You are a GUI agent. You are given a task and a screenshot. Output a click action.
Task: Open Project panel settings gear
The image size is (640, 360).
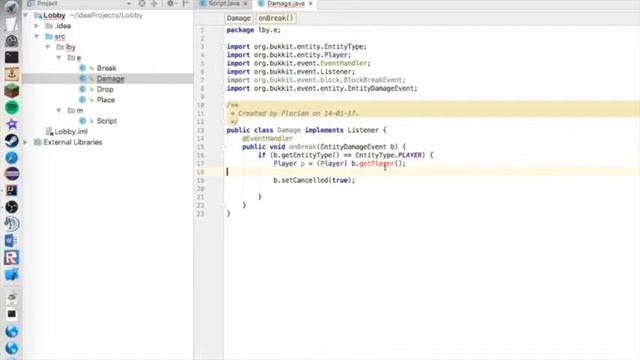pos(171,3)
